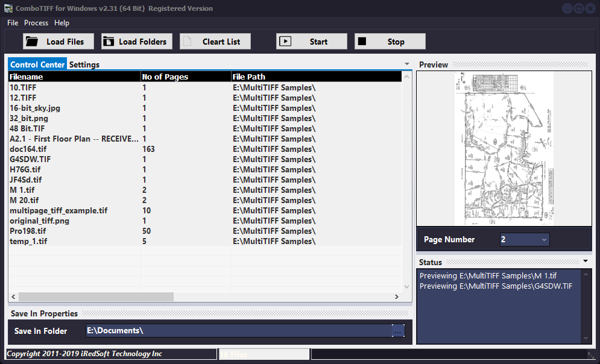Click the Save In Folder path field
This screenshot has height=364, width=600.
241,330
